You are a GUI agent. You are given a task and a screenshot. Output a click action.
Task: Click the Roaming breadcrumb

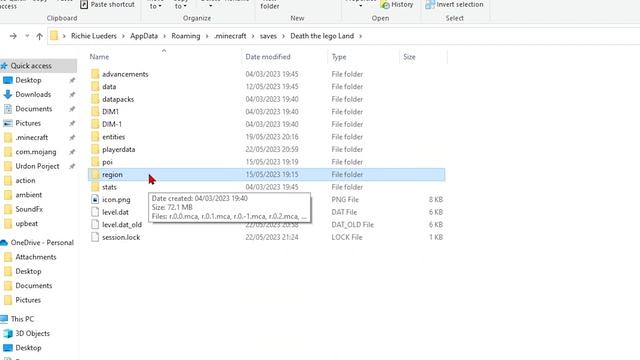186,36
